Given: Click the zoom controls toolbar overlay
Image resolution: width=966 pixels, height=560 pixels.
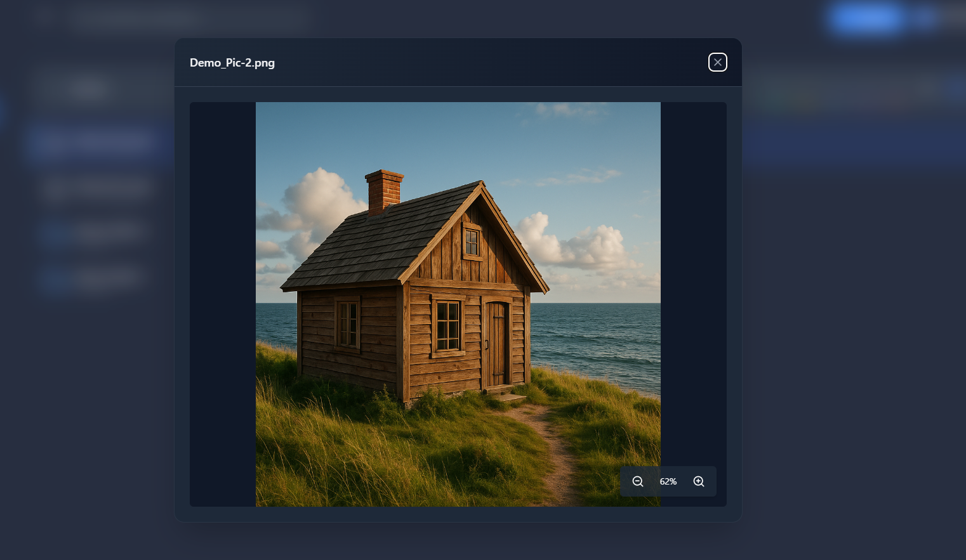Looking at the screenshot, I should [x=668, y=481].
